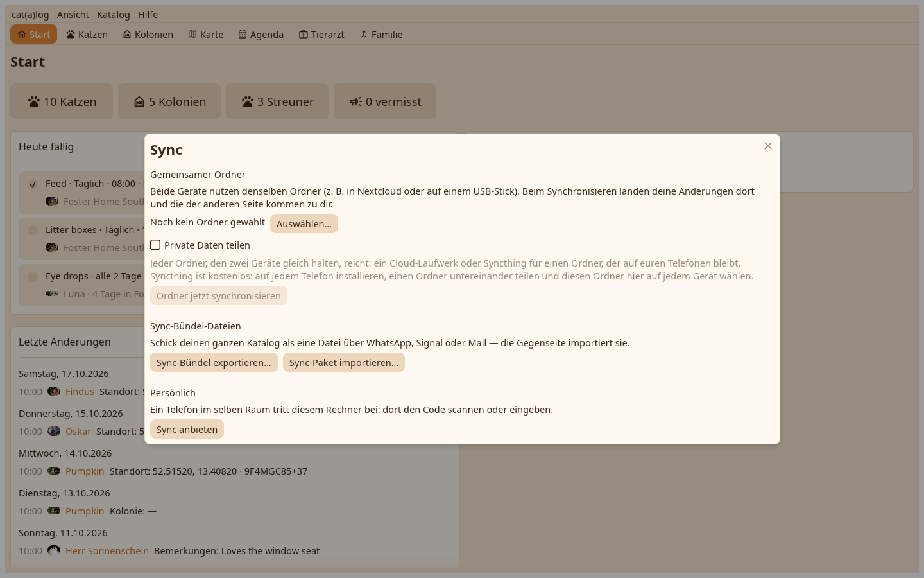Uncheck the Feed Täglich task checkbox
Screen dimensions: 924x578
click(33, 184)
